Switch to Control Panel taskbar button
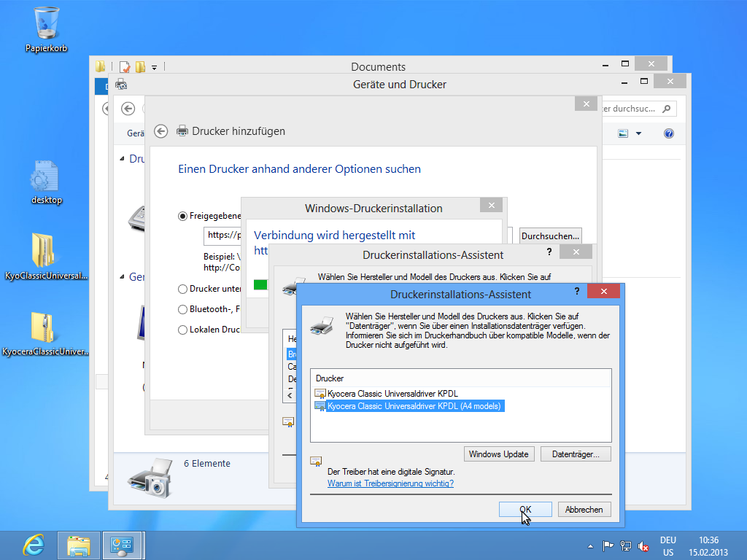 click(x=123, y=545)
